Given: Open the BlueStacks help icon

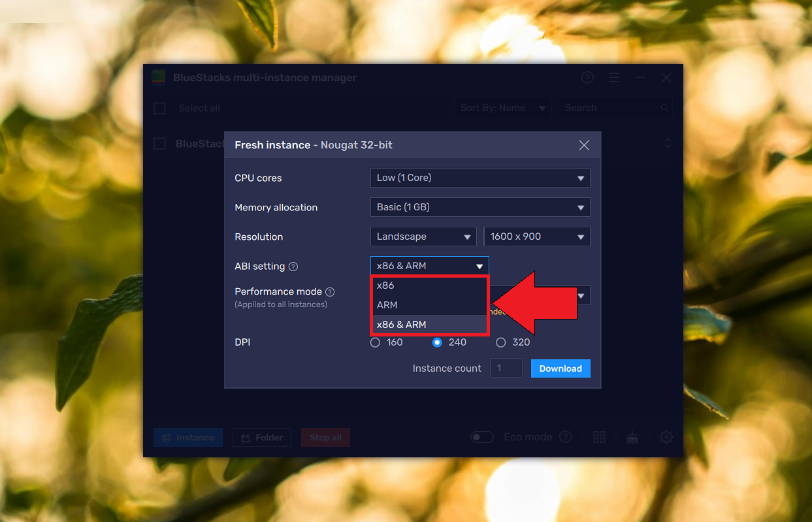Looking at the screenshot, I should tap(587, 77).
